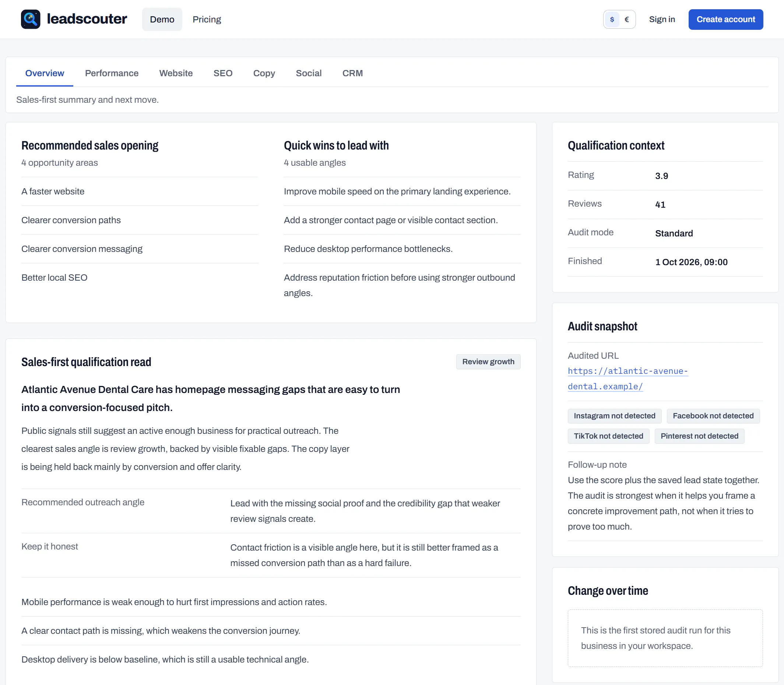Screen dimensions: 784x685
Task: View the Social tab
Action: (x=309, y=73)
